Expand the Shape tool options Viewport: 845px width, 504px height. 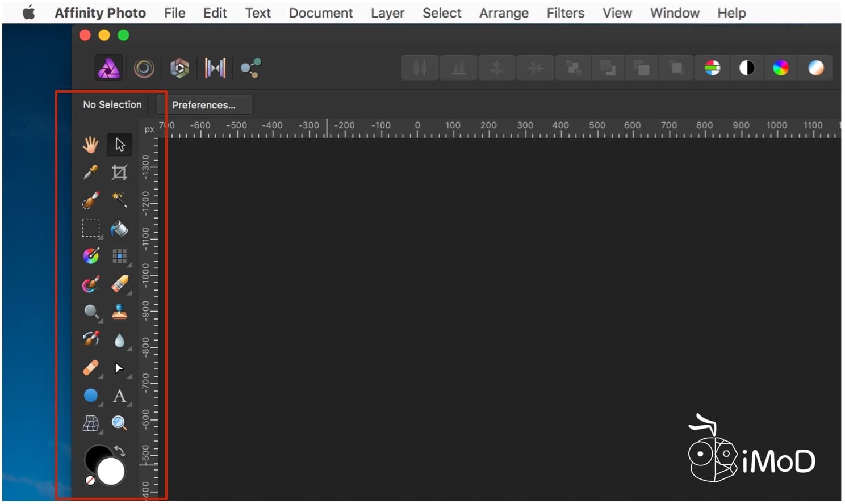(100, 404)
